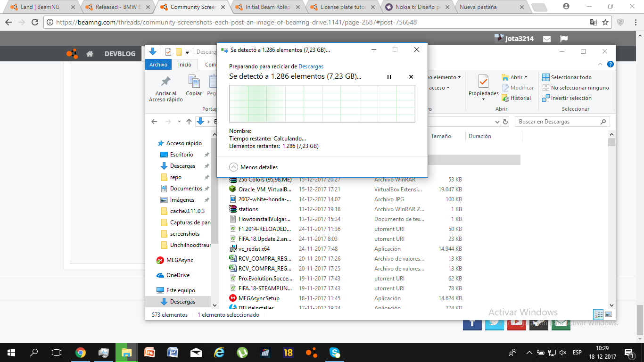
Task: Pause the recycle operation in progress dialog
Action: click(389, 77)
